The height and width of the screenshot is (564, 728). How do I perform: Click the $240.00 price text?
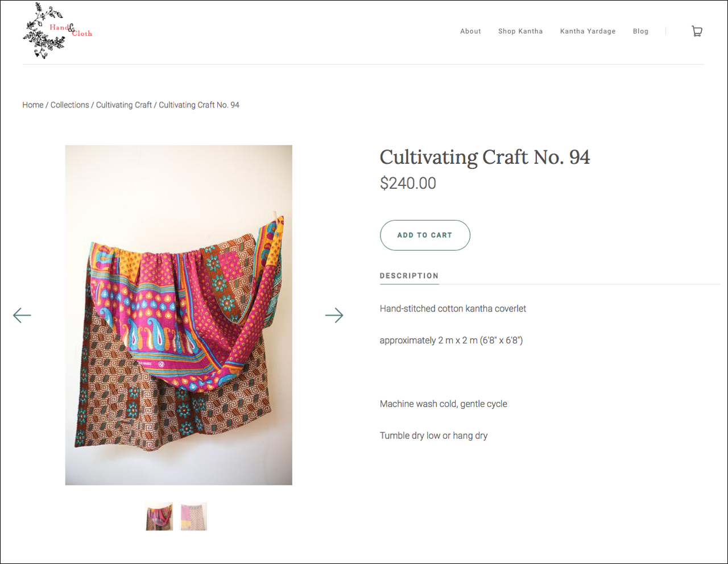click(408, 183)
